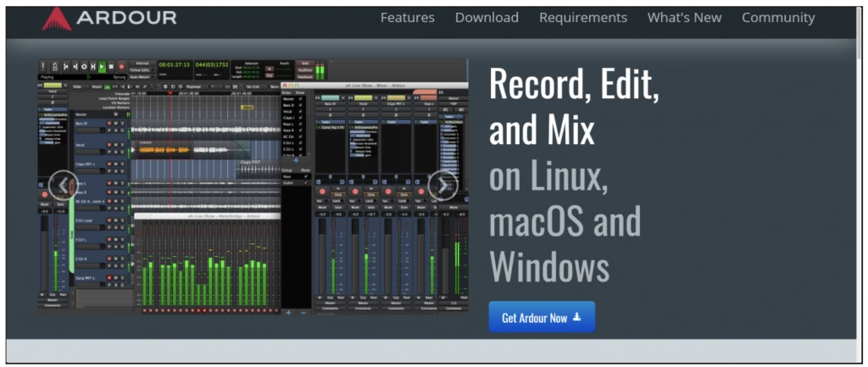This screenshot has height=367, width=868.
Task: Click the Get Ardour Now button
Action: (542, 317)
